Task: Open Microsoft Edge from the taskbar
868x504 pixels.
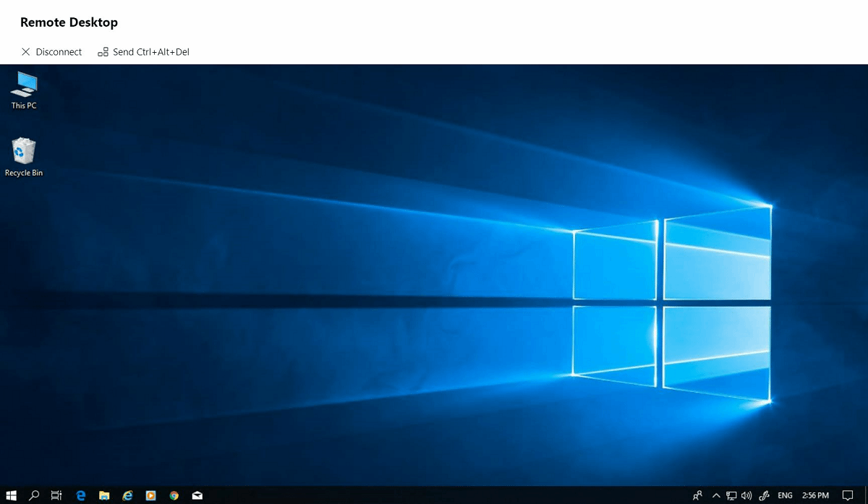Action: click(x=80, y=495)
